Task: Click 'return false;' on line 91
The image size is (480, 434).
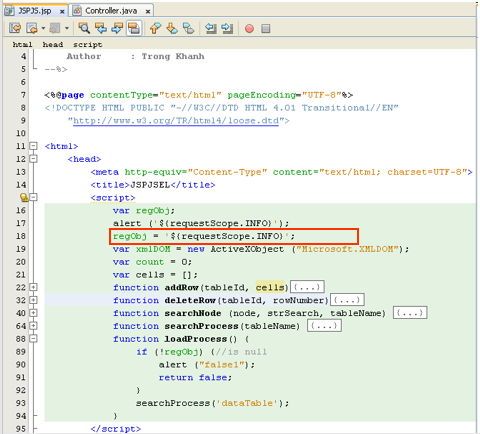Action: pyautogui.click(x=195, y=377)
